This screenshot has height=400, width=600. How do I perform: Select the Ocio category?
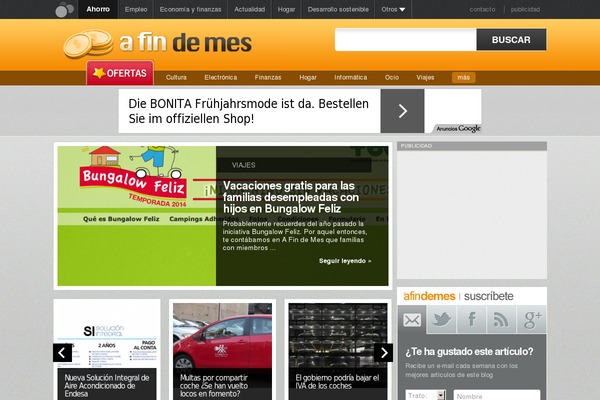point(392,78)
